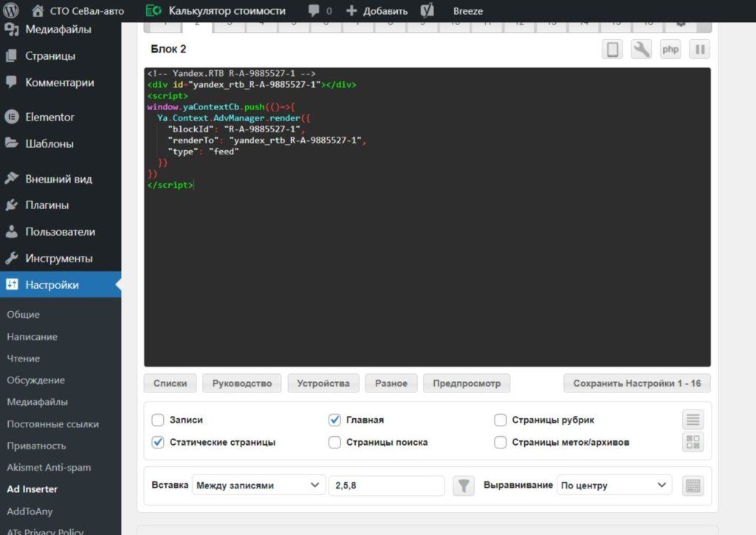756x535 pixels.
Task: Click the Разное button
Action: tap(391, 384)
